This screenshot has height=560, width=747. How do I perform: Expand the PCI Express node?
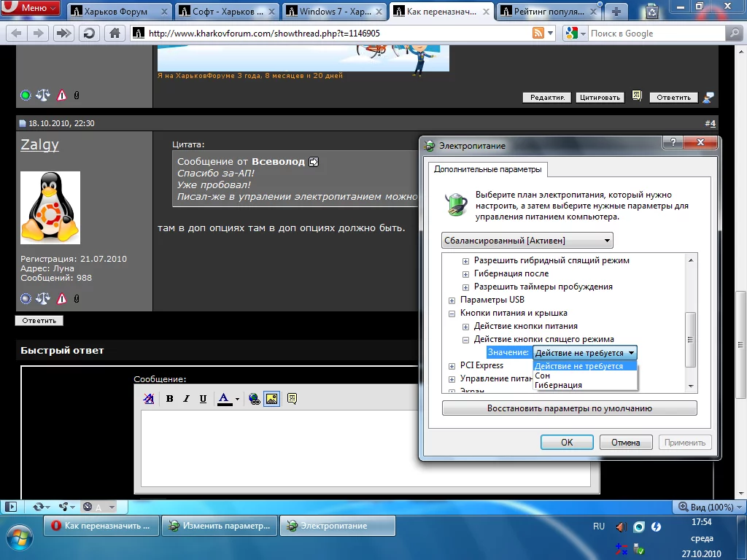452,366
